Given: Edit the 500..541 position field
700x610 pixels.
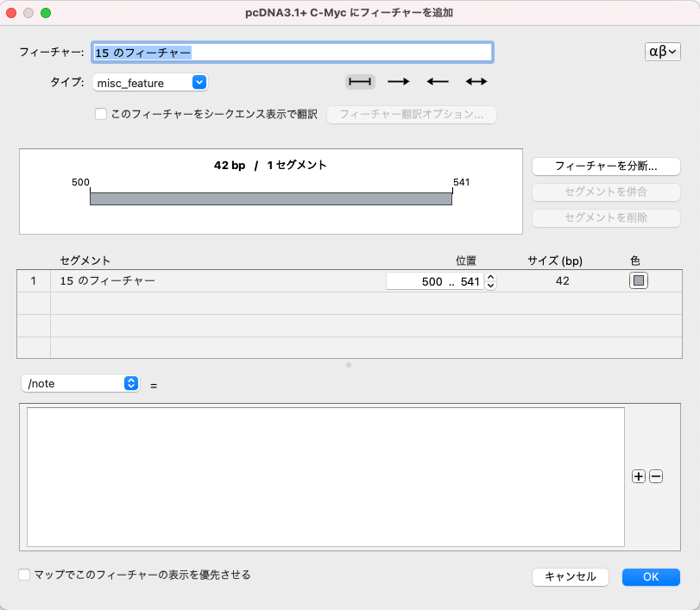Looking at the screenshot, I should [440, 280].
